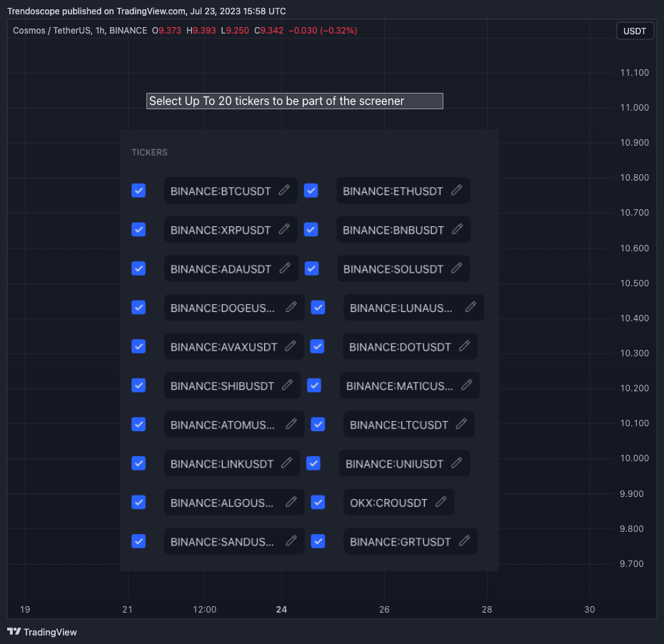Disable the BINANCE:ALGOUS... checkbox

(139, 502)
